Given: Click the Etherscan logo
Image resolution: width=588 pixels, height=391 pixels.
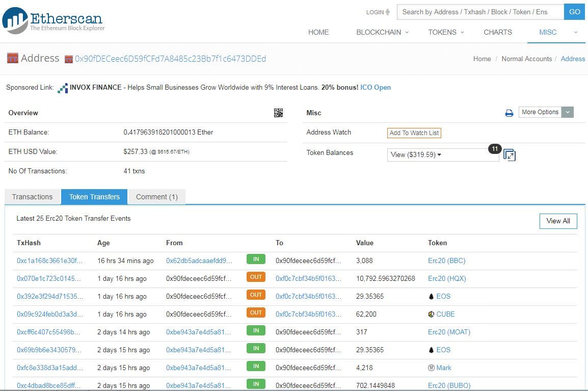Looking at the screenshot, I should [54, 21].
